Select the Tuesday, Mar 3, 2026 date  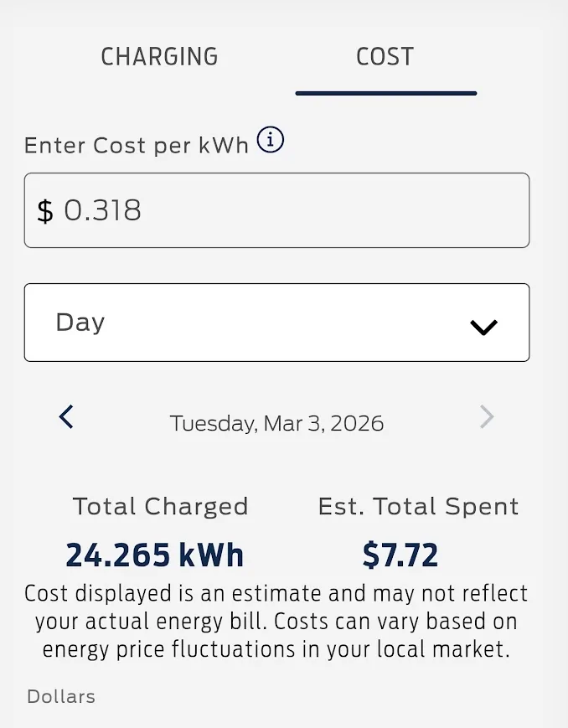click(277, 423)
